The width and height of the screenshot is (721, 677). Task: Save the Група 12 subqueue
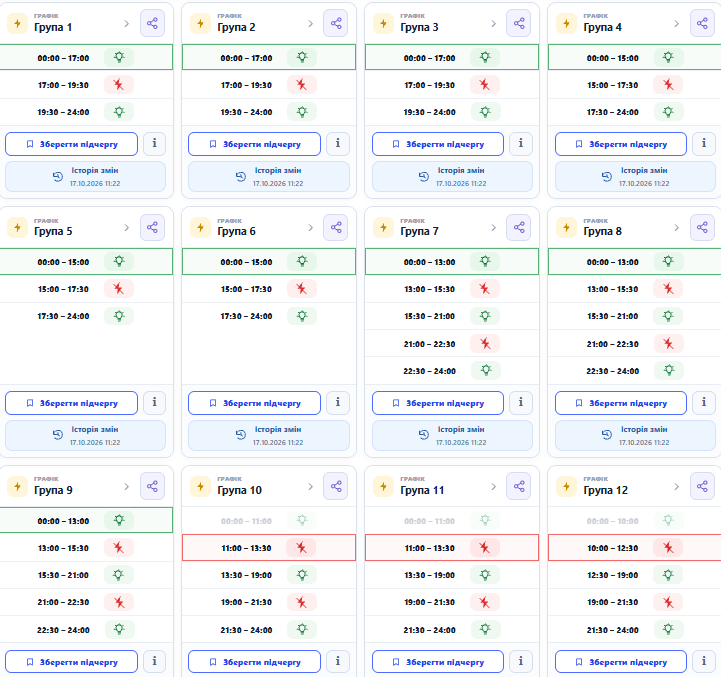[621, 662]
